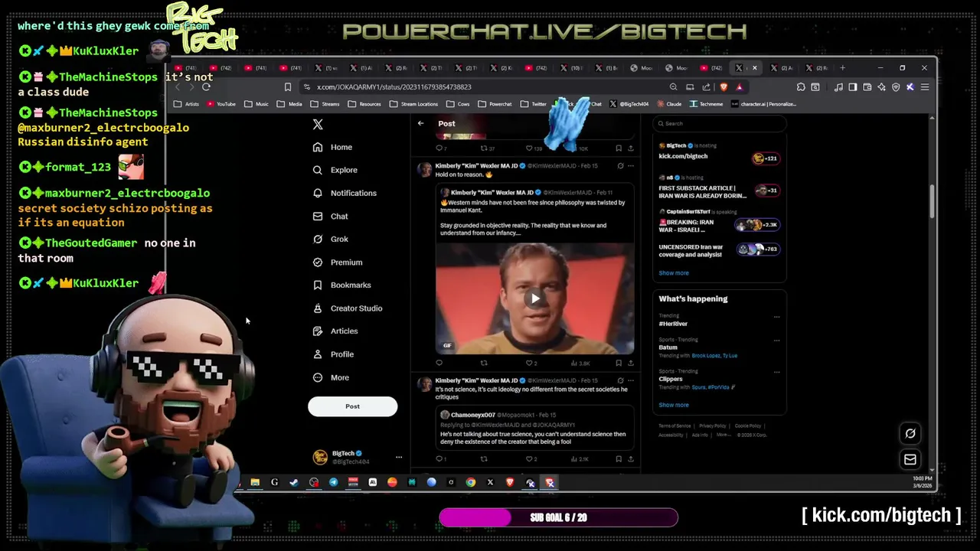This screenshot has width=980, height=551.
Task: Click the X logo above Home
Action: 318,124
